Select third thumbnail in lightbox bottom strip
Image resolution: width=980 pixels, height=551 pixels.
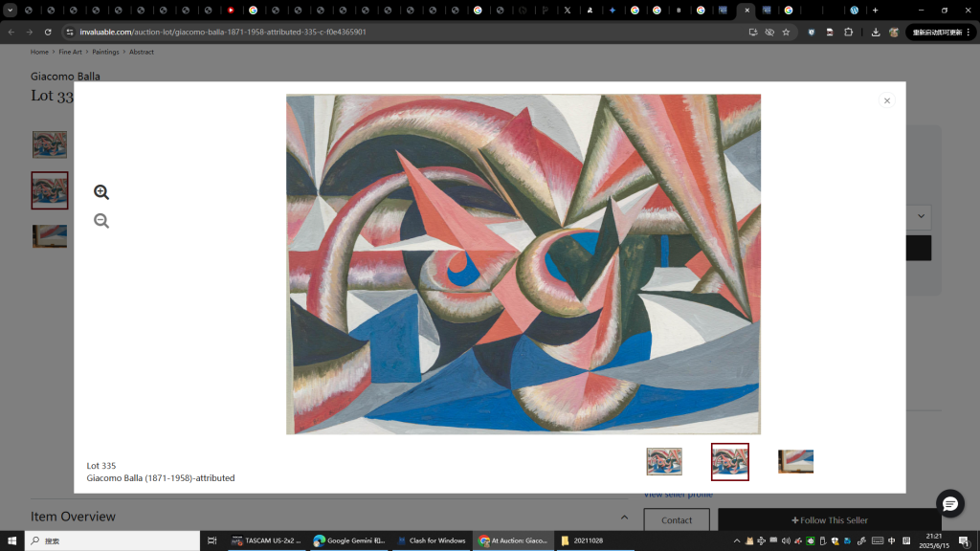795,462
